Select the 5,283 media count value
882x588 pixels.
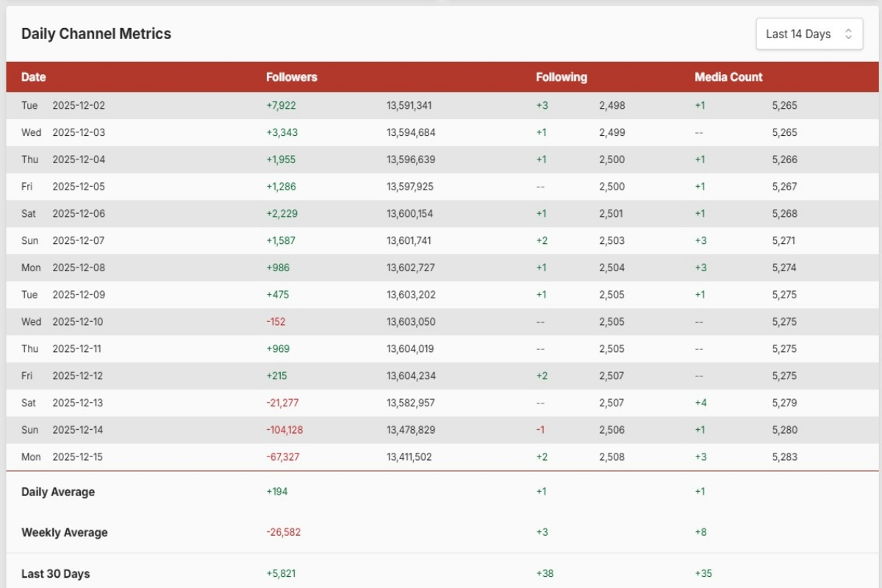click(784, 457)
